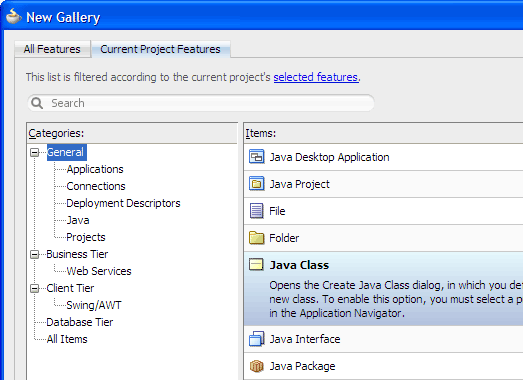Choose the Java Project item label
Viewport: 523px width, 380px height.
tap(300, 184)
